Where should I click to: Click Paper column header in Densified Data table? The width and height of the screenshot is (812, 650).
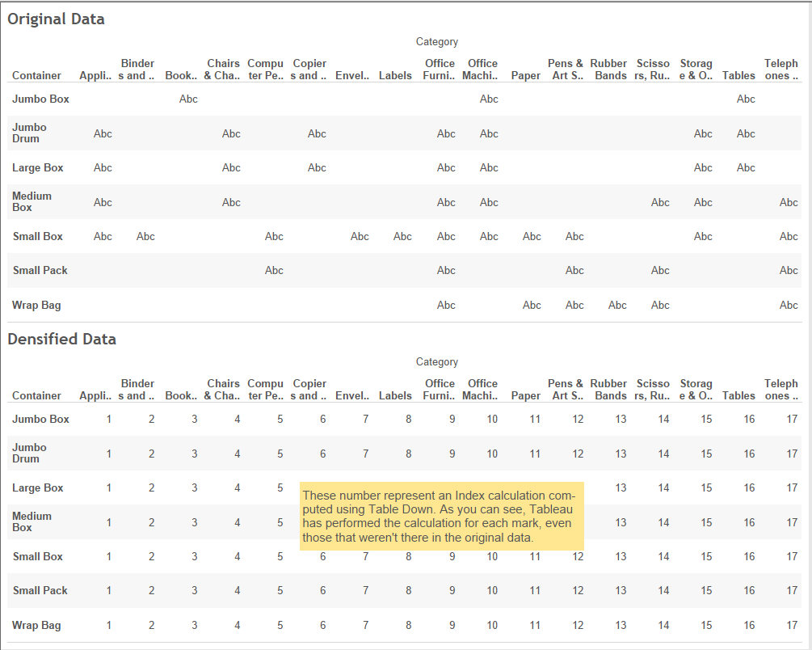pyautogui.click(x=526, y=395)
